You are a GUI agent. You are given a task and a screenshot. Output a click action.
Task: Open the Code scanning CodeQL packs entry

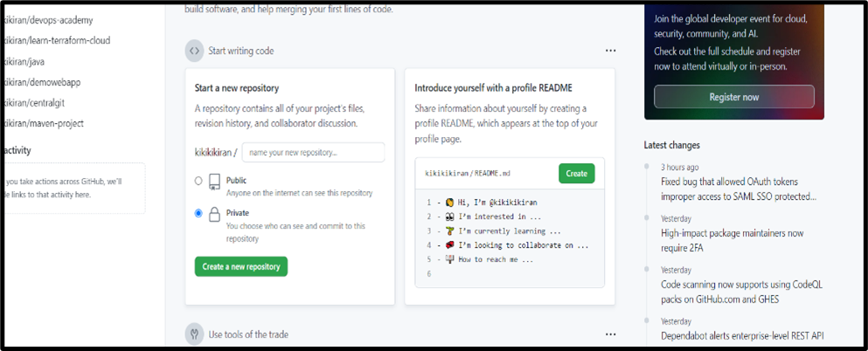[x=741, y=292]
